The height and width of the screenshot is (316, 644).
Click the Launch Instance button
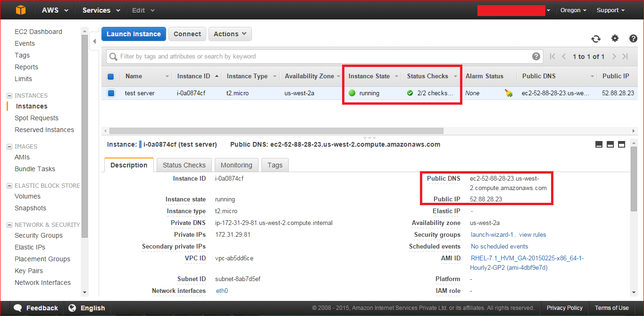(134, 33)
